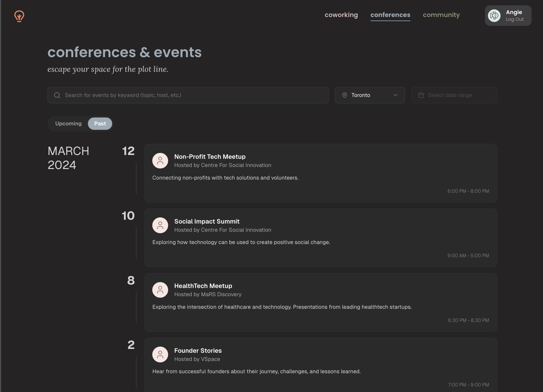Click the Log Out link

[515, 19]
